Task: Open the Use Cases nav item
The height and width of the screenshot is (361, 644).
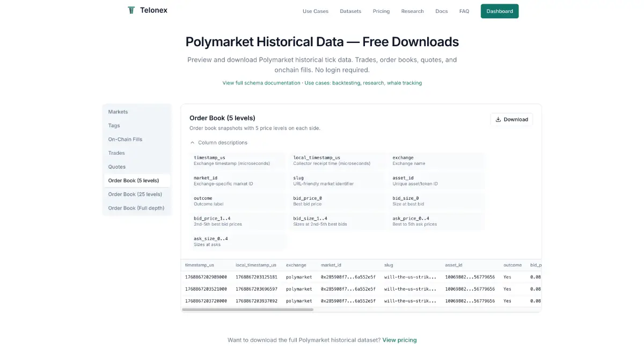Action: [315, 11]
